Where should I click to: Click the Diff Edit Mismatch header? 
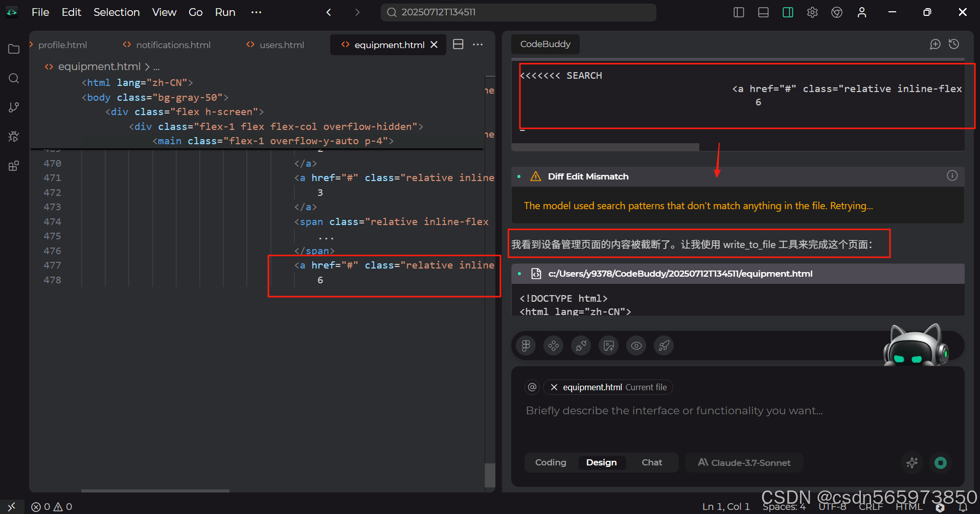coord(738,176)
